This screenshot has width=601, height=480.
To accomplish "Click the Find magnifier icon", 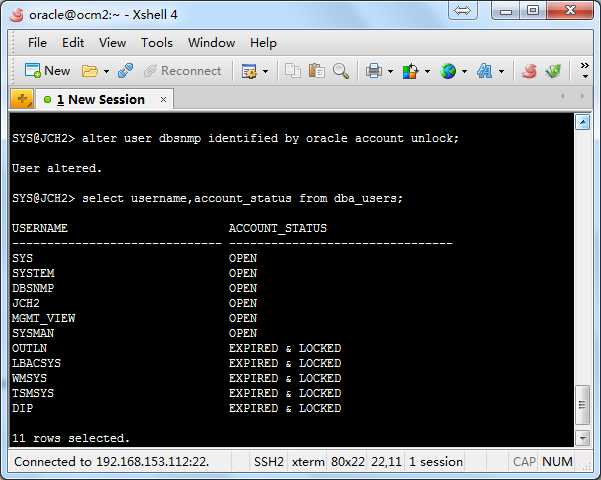I will [341, 71].
